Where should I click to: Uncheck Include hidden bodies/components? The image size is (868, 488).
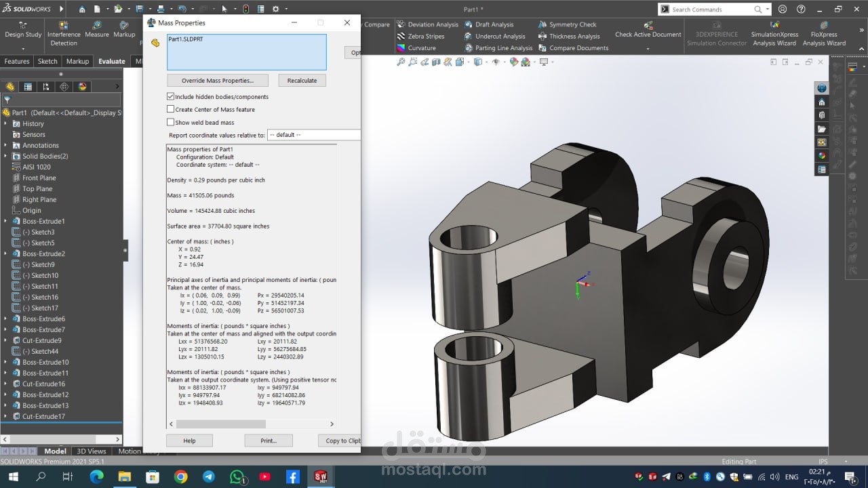171,97
